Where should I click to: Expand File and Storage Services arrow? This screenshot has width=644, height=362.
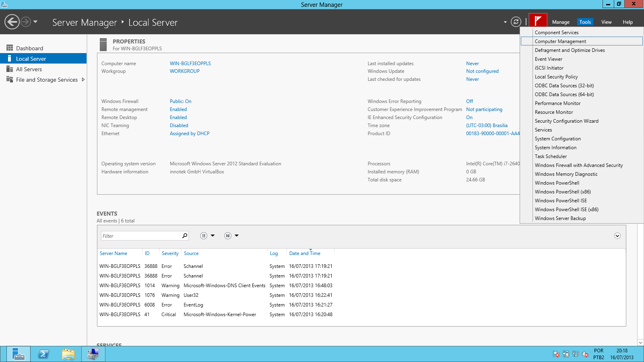83,80
